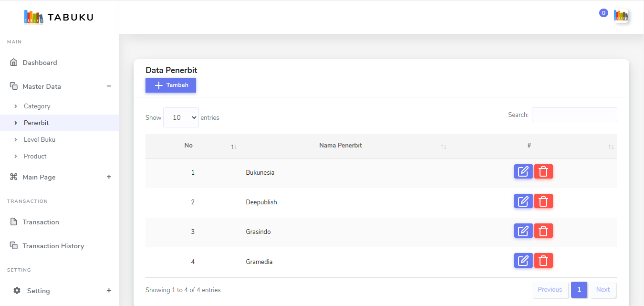
Task: Click the TABUKU logo
Action: pos(59,17)
